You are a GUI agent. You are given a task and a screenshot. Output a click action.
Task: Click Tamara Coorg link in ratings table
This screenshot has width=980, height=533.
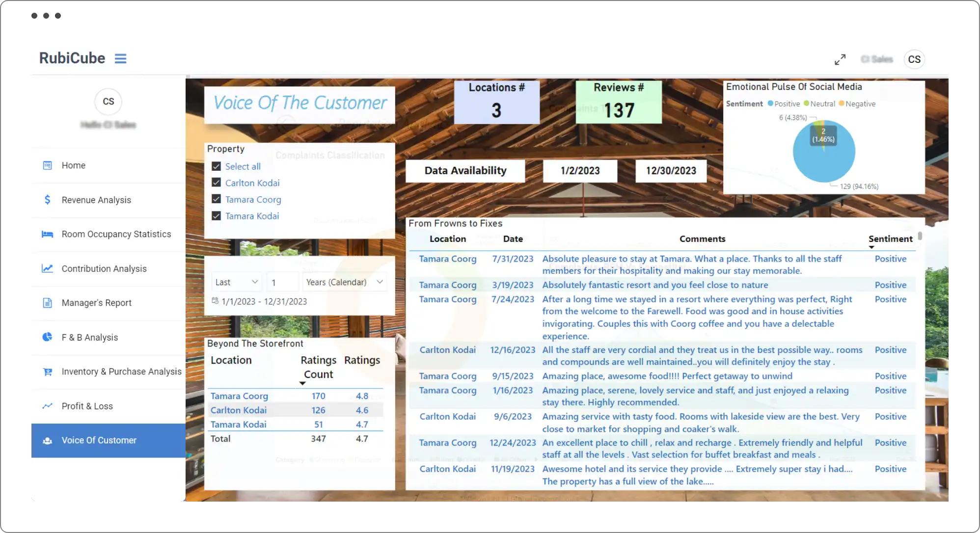(x=239, y=396)
